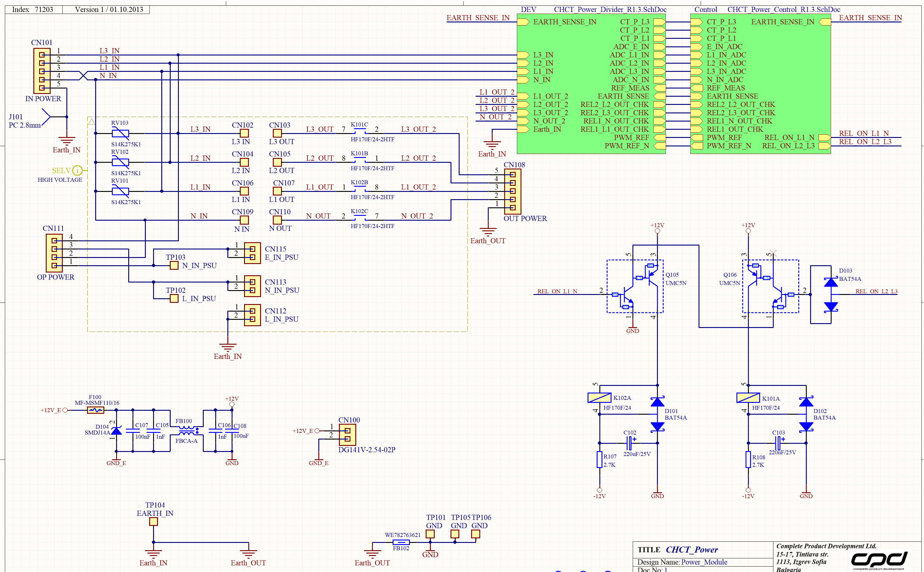Select TVS diode D104 symbol
The height and width of the screenshot is (572, 924).
click(116, 430)
